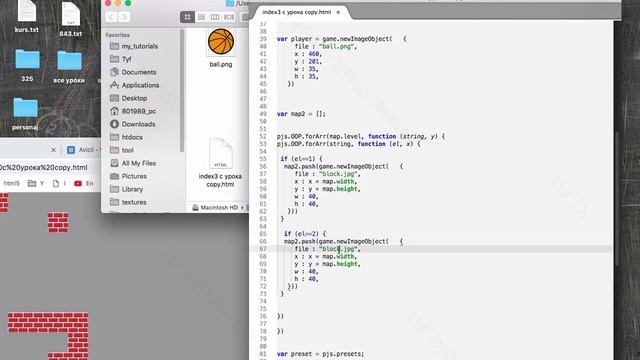Click line number 39 in the editor gutter

click(263, 39)
